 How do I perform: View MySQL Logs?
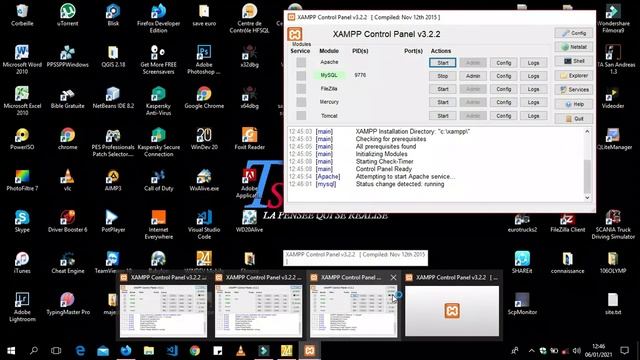(533, 76)
